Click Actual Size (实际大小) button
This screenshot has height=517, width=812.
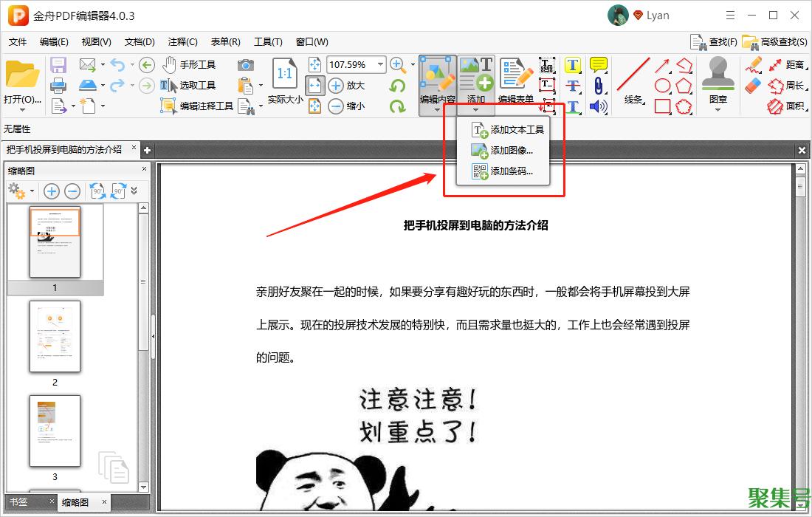tap(285, 81)
